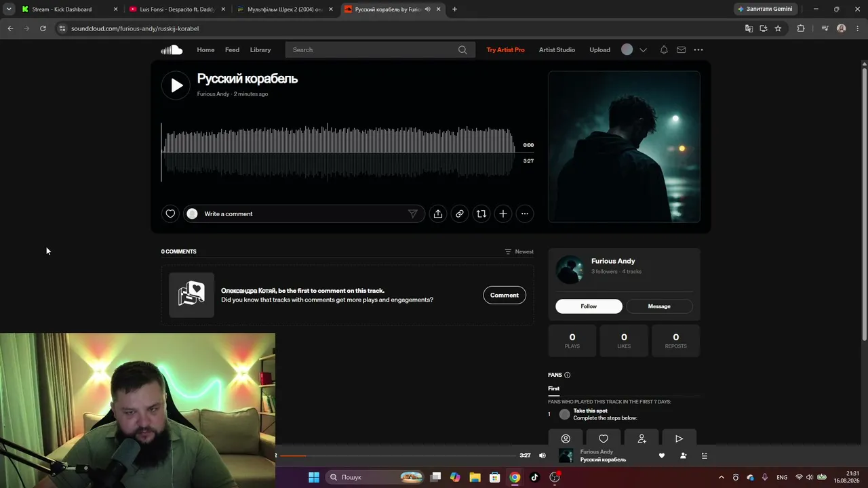Click the add-user step icon in the fans panel

pos(642,439)
